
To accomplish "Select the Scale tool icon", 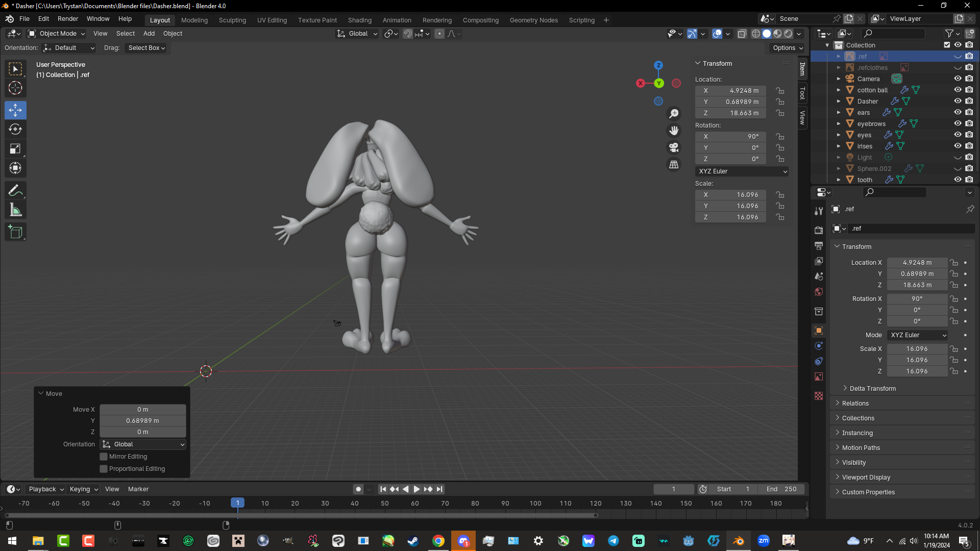I will (x=15, y=149).
